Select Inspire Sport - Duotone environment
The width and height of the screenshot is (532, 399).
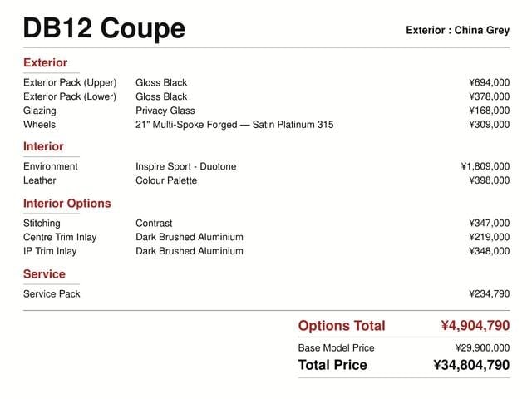point(186,166)
